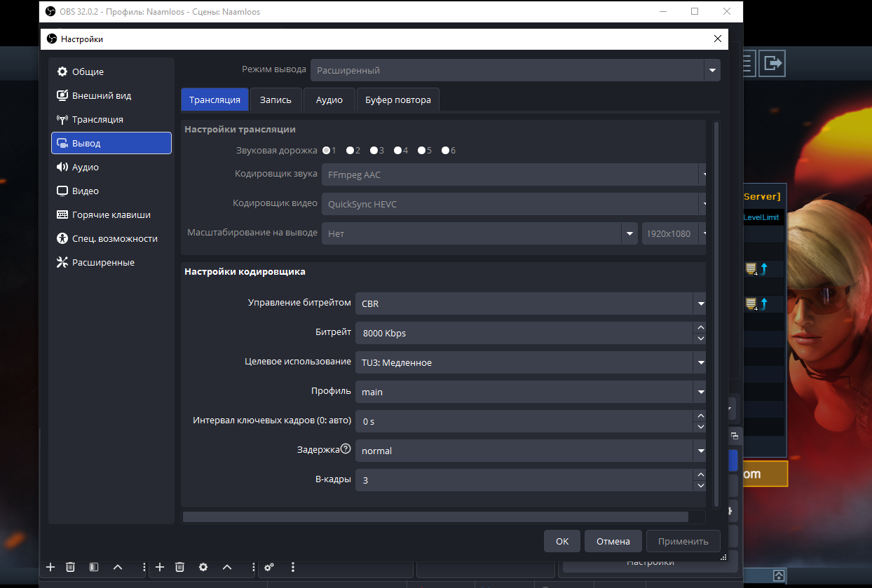Select the Вывод section in sidebar

coord(111,143)
